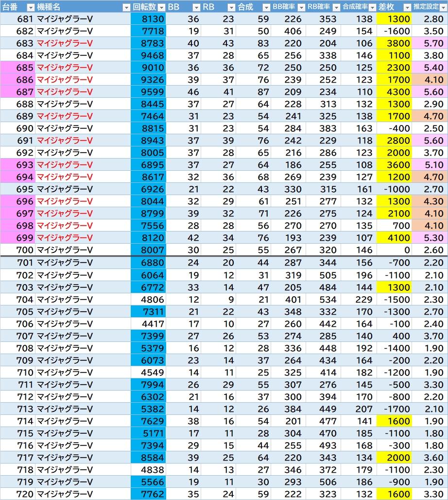448x500 pixels.
Task: Click the BB column filter arrow
Action: [196, 7]
